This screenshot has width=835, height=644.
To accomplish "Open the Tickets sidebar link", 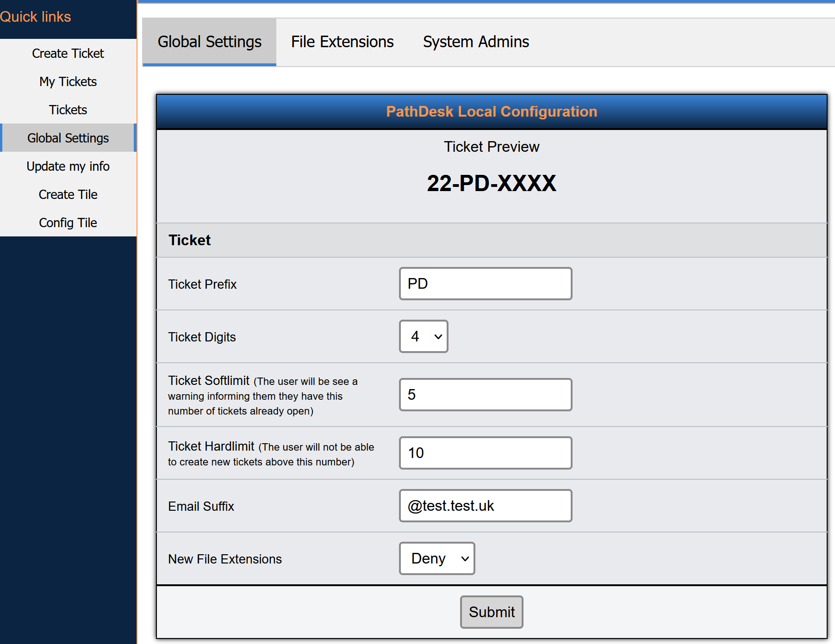I will [68, 110].
